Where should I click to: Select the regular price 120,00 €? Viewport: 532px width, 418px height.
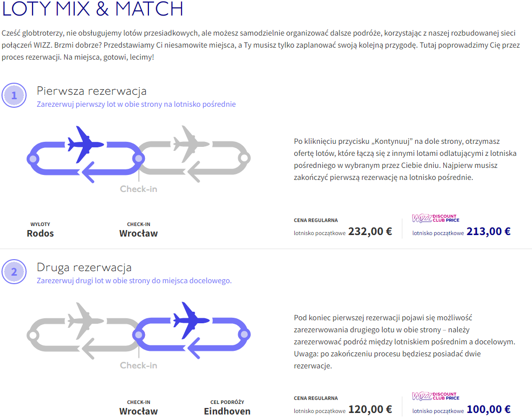point(370,409)
